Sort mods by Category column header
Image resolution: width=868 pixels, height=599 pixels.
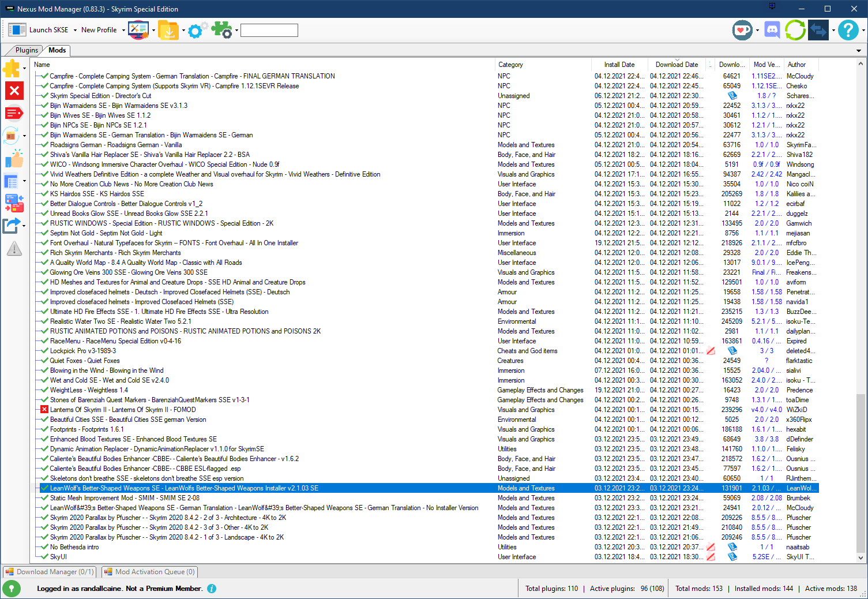[x=510, y=65]
